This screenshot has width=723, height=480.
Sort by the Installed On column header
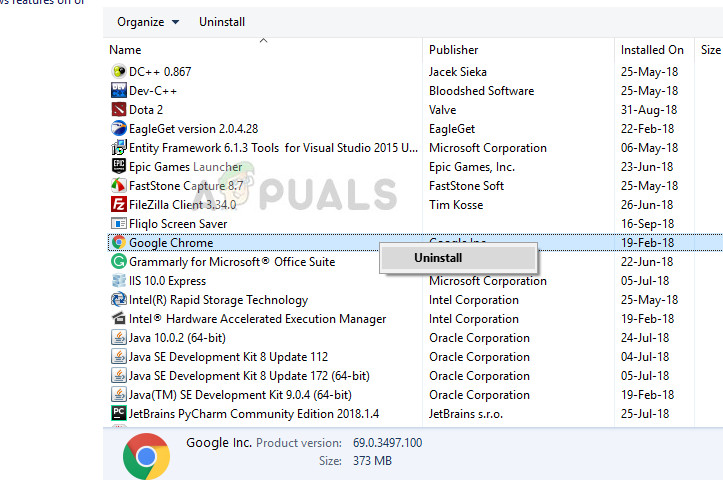pos(652,50)
